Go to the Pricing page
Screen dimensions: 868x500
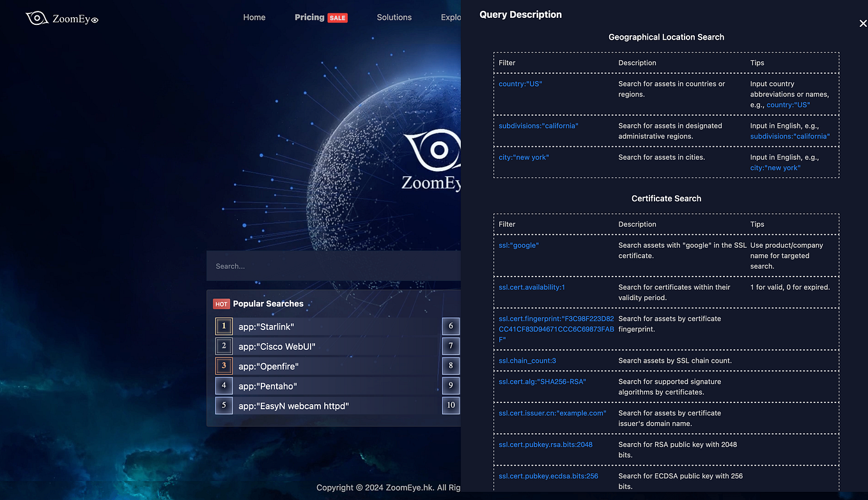point(309,17)
